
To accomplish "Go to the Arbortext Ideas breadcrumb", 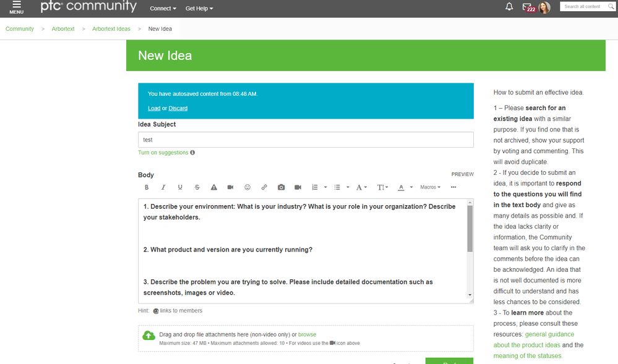I will pos(111,29).
